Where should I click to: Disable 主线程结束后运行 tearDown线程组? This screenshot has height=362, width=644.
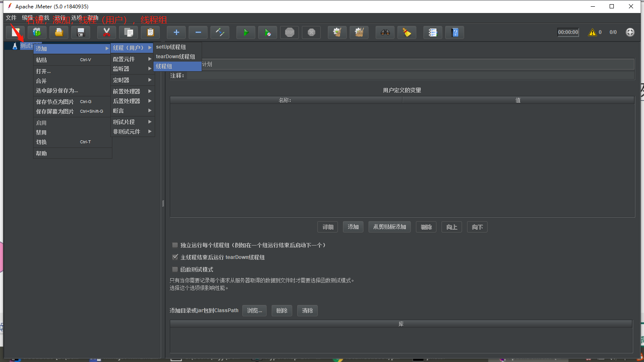pos(175,257)
